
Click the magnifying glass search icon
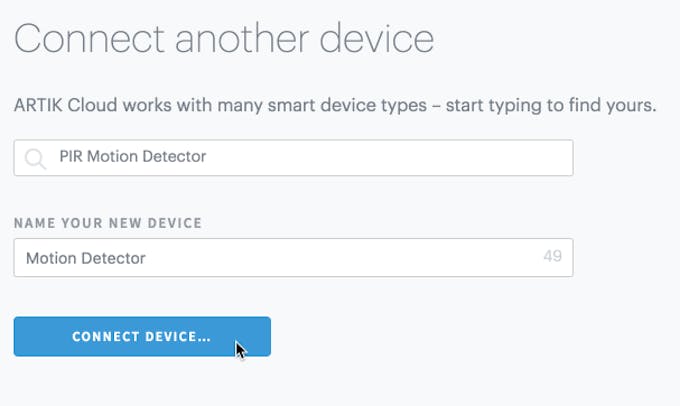35,159
